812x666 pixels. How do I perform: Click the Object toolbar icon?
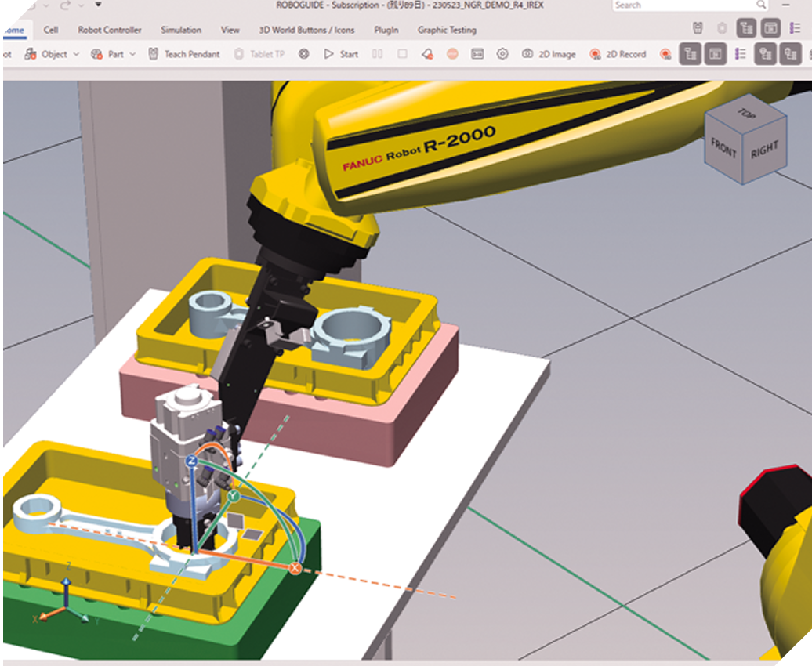tap(31, 54)
